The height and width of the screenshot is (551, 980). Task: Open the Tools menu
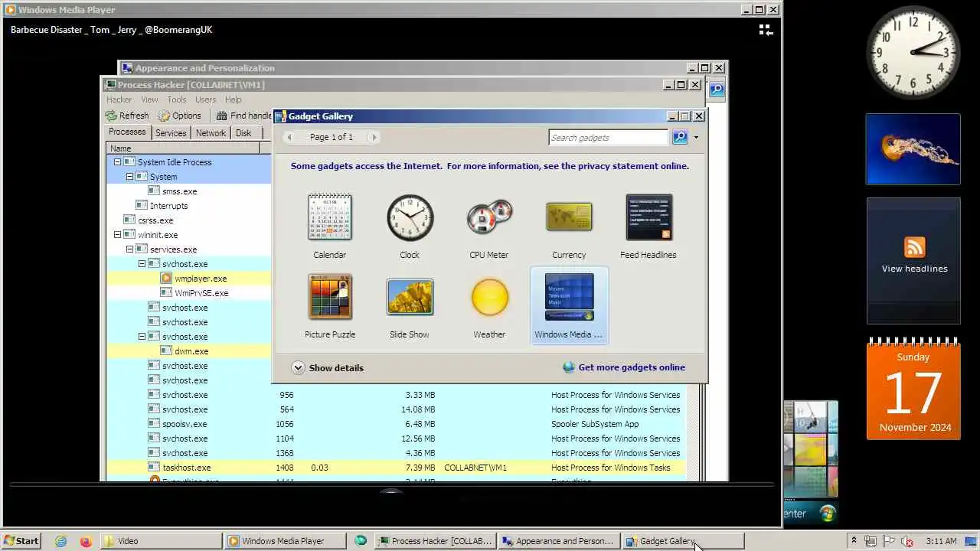click(177, 99)
